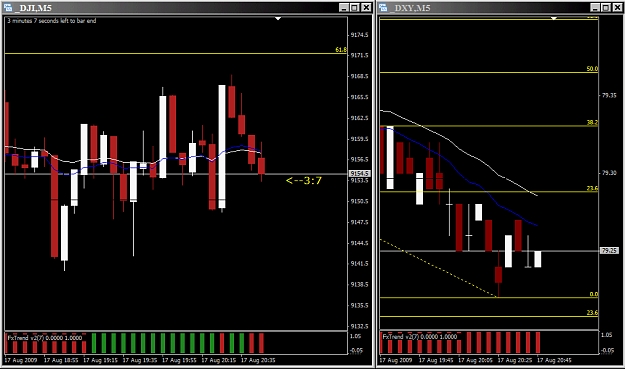Maximize the DXY,M5 chart window
Image resolution: width=625 pixels, height=369 pixels.
606,8
